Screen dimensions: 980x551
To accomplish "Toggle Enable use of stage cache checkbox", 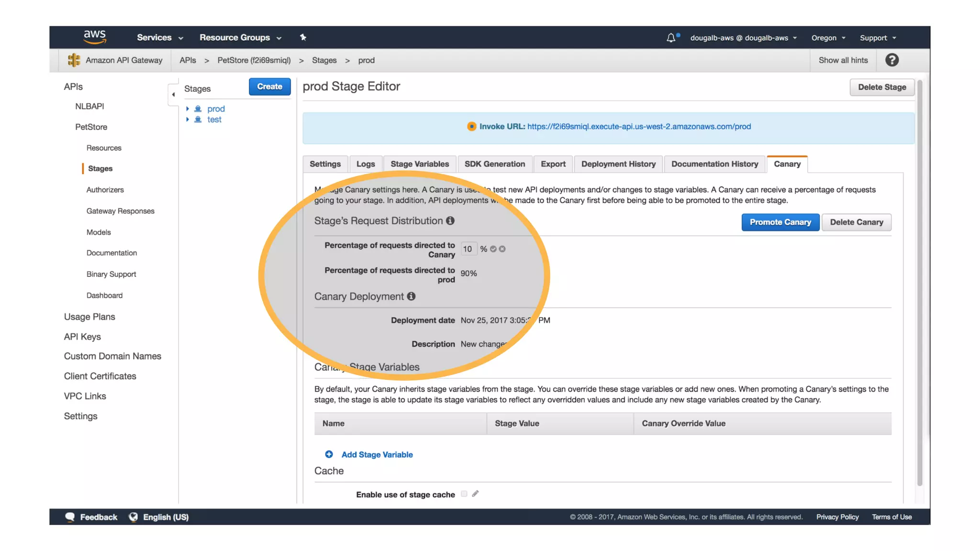I will 464,494.
